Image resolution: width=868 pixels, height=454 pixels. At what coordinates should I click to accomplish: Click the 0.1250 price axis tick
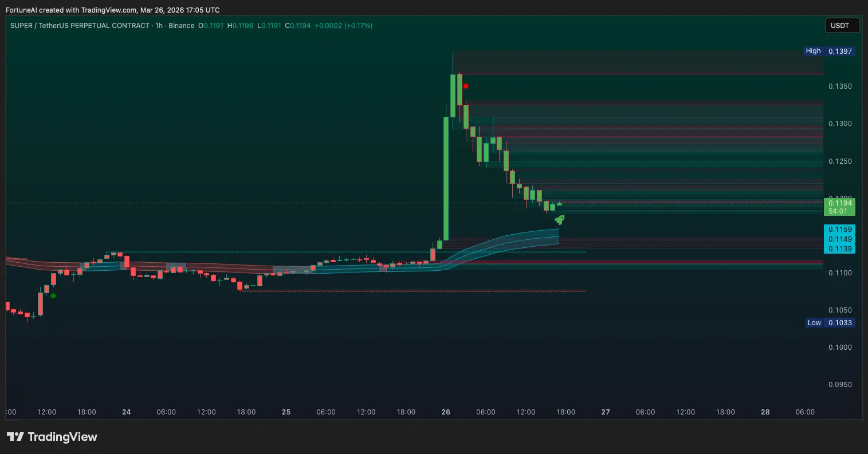pyautogui.click(x=840, y=161)
